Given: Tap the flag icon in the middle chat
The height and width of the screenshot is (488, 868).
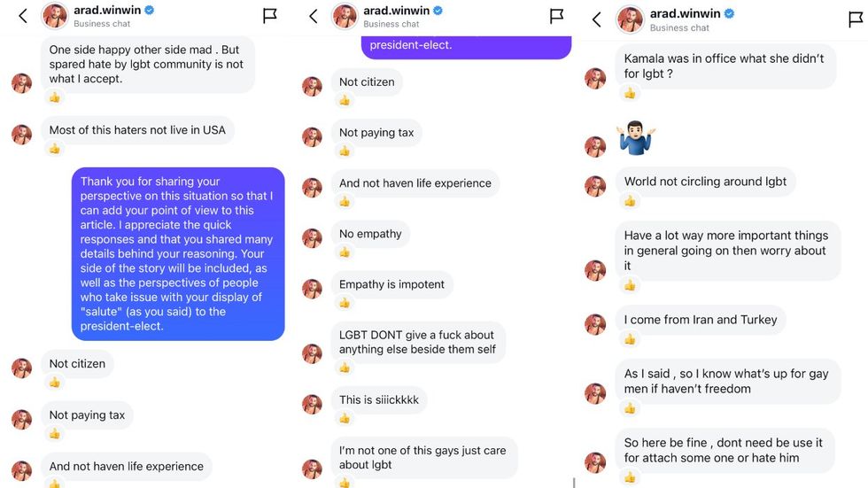Looking at the screenshot, I should tap(556, 16).
